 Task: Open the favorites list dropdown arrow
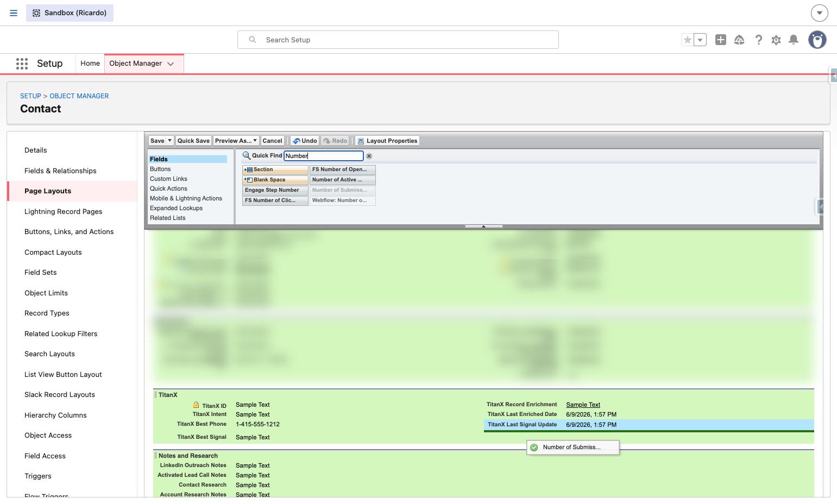point(700,40)
